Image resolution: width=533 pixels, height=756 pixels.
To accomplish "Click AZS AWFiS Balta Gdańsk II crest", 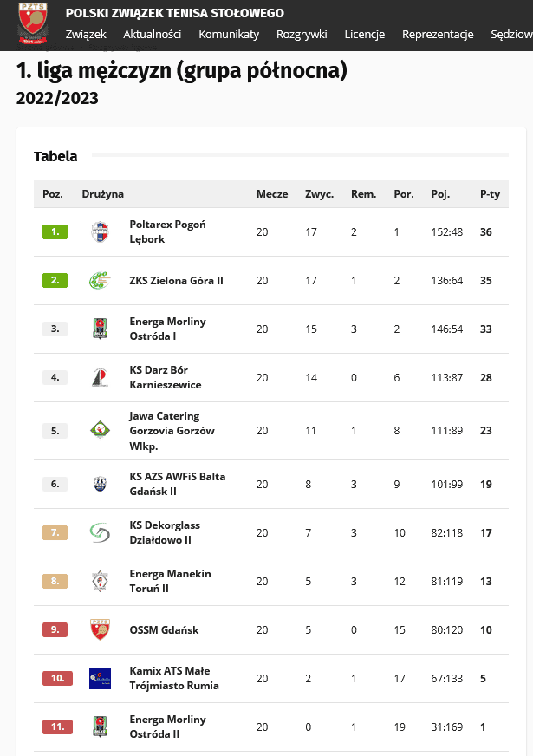I will [101, 484].
